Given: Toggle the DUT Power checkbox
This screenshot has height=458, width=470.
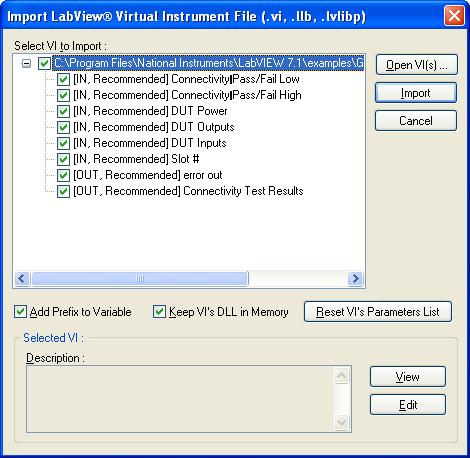Looking at the screenshot, I should pyautogui.click(x=63, y=111).
